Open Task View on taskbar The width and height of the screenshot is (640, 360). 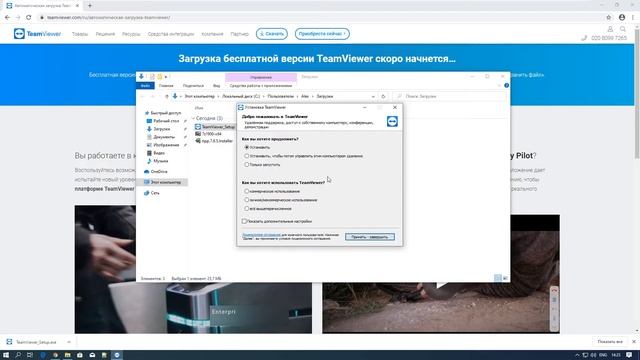(30, 355)
